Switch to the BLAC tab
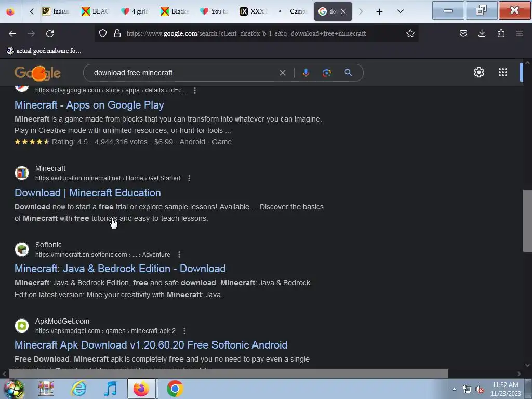The image size is (532, 399). coord(96,11)
